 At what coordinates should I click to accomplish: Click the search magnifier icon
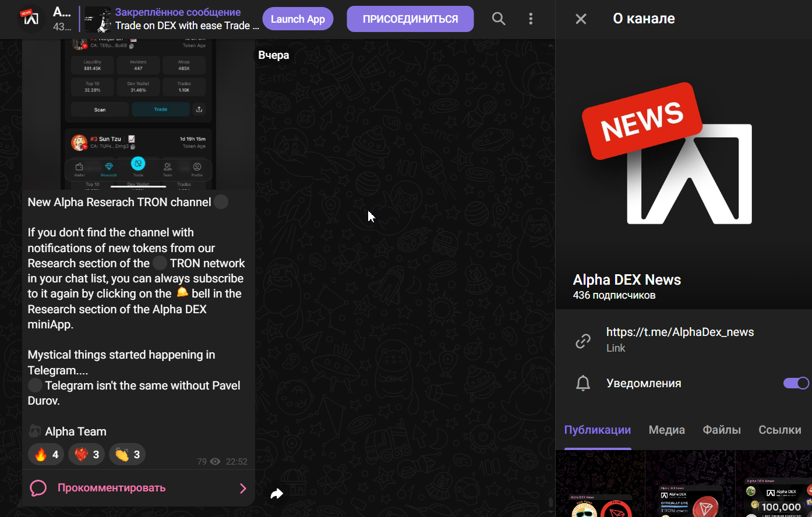(x=499, y=19)
